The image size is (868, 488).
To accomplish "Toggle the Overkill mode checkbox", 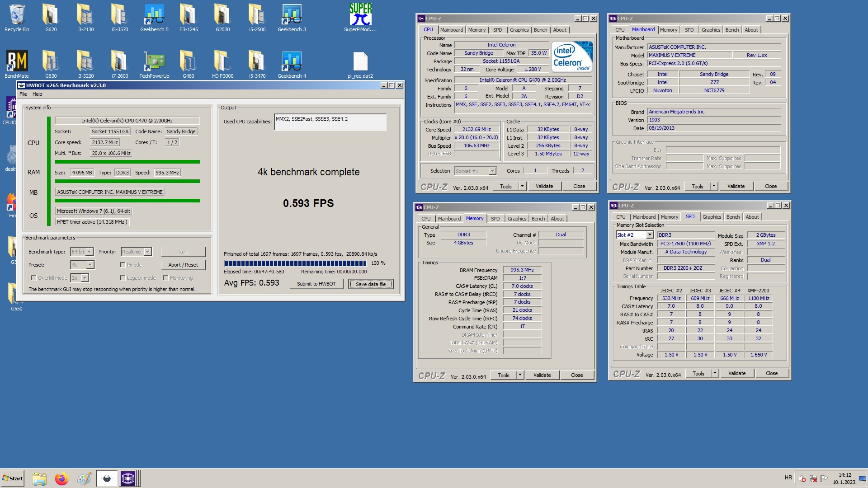I will [33, 278].
